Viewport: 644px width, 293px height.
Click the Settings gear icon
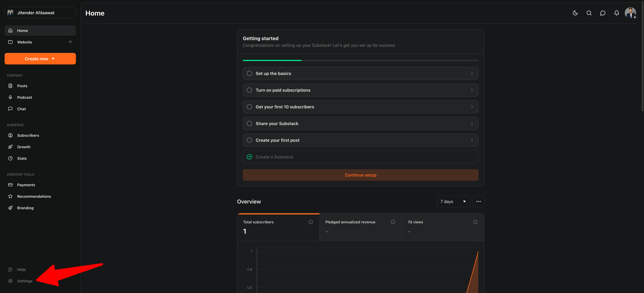pyautogui.click(x=10, y=281)
